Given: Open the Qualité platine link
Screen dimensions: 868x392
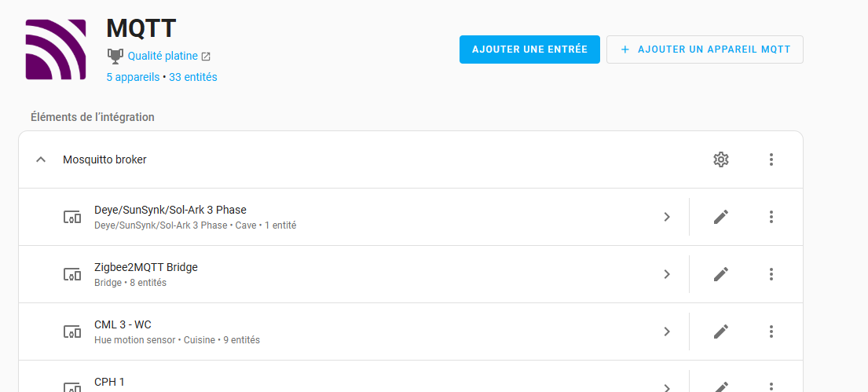Looking at the screenshot, I should (x=163, y=56).
